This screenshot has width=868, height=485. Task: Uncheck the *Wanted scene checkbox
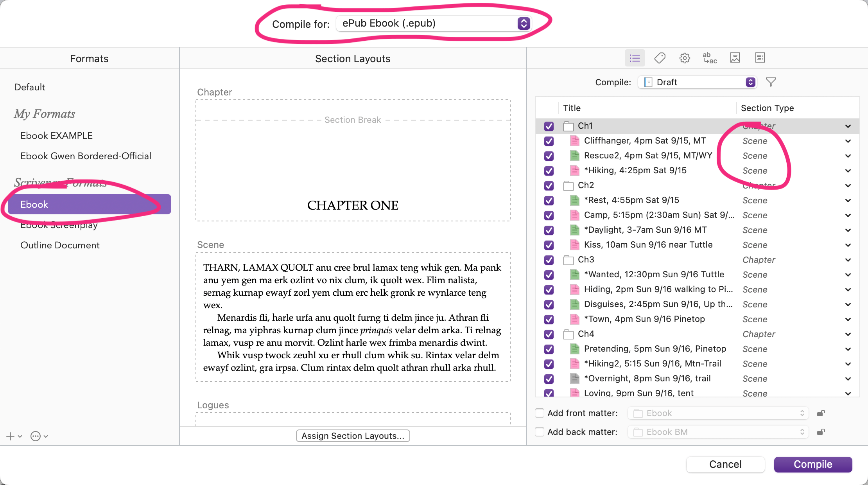pos(549,275)
